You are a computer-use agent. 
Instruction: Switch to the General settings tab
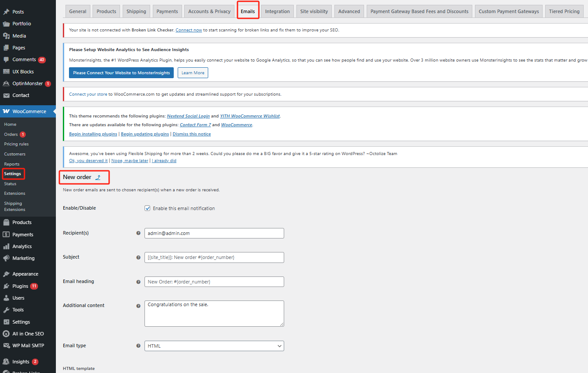tap(78, 11)
